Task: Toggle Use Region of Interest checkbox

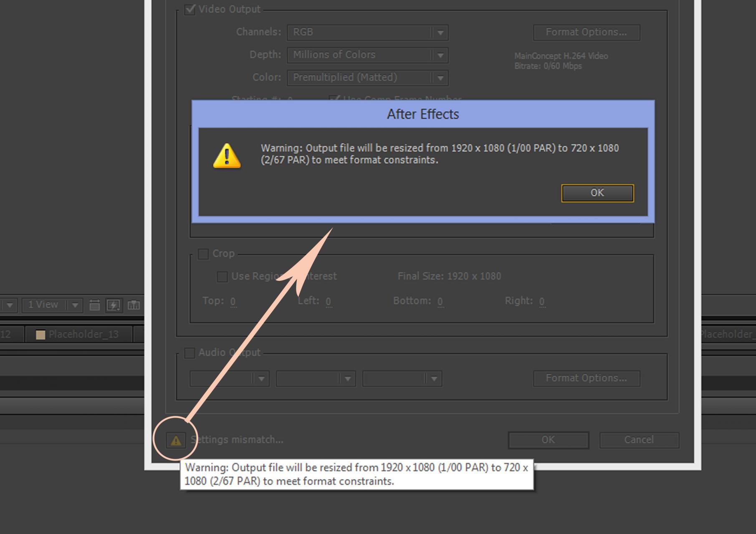Action: tap(223, 277)
